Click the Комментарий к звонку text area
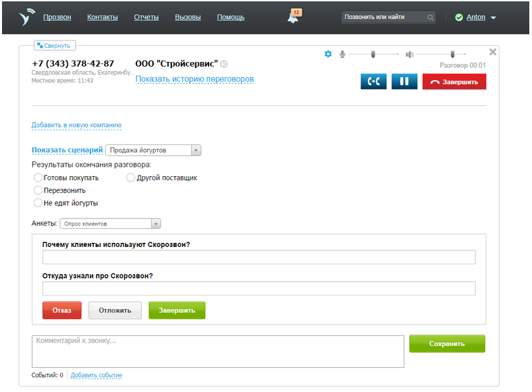 click(x=218, y=352)
